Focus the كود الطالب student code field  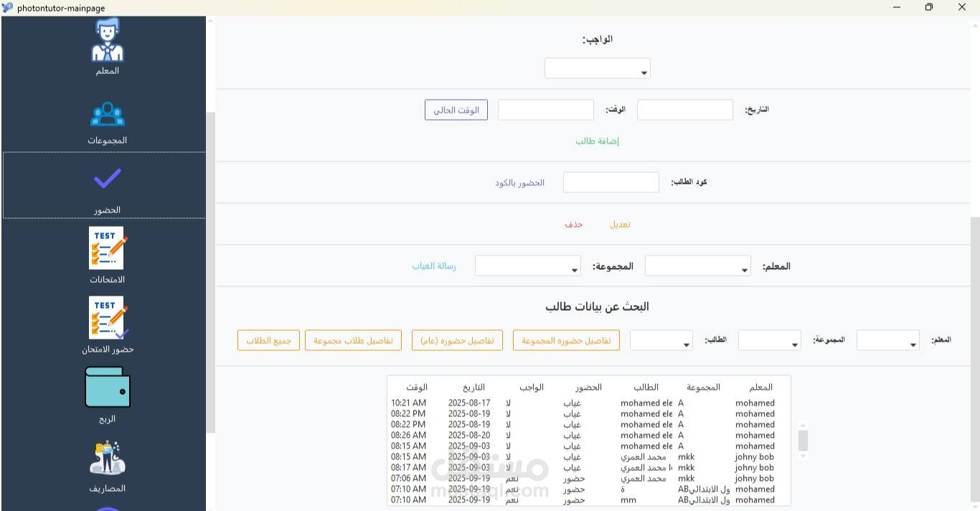click(x=611, y=182)
